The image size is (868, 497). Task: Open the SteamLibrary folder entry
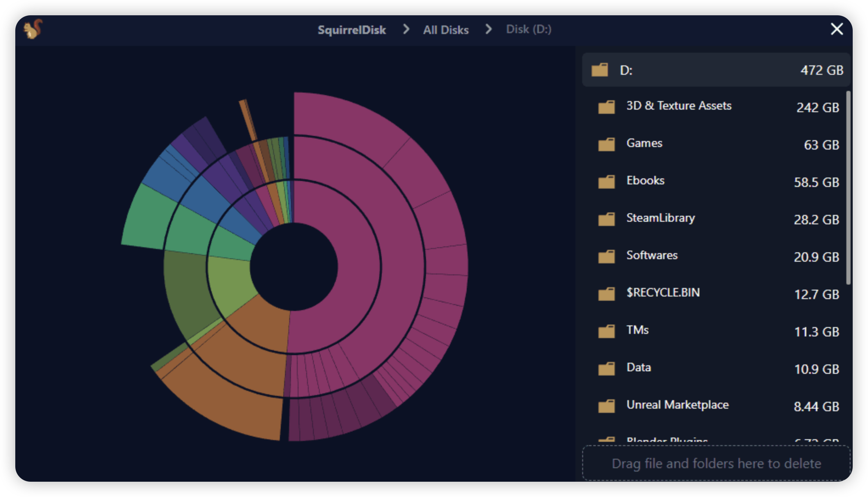click(x=716, y=219)
